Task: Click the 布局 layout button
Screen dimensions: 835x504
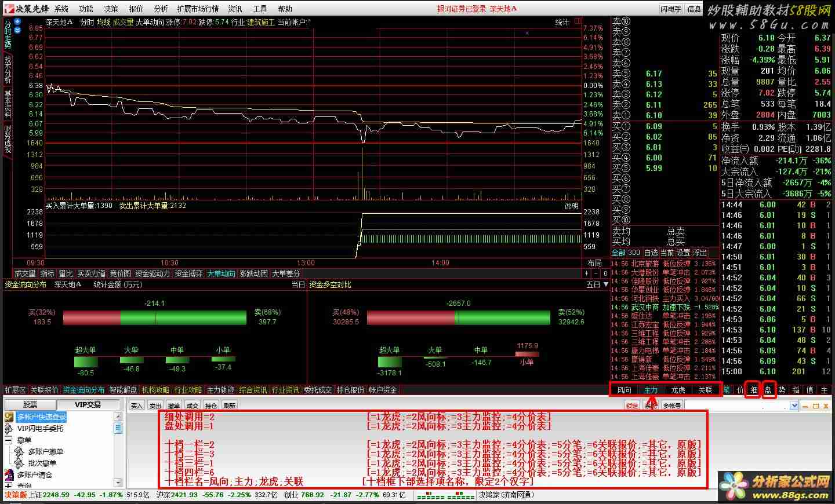Action: [595, 263]
